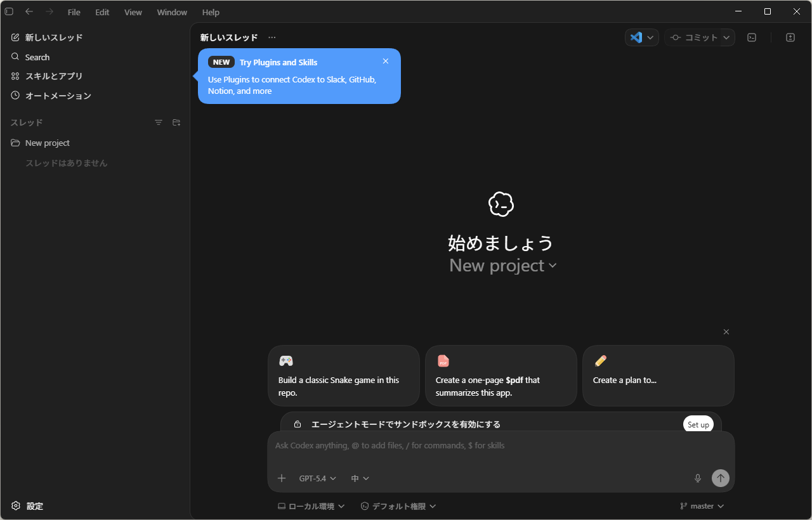Click the back navigation arrow

point(29,11)
